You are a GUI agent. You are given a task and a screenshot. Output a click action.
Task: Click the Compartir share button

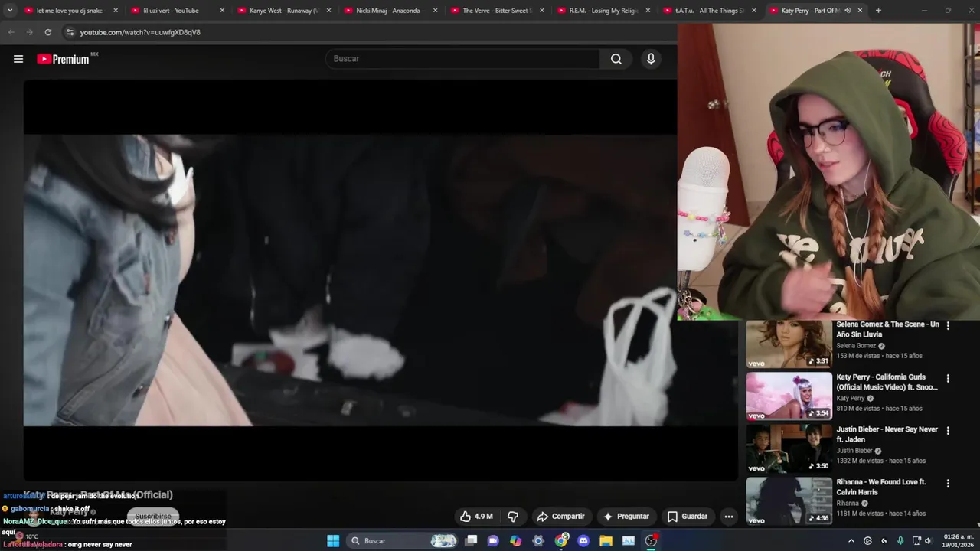(560, 517)
